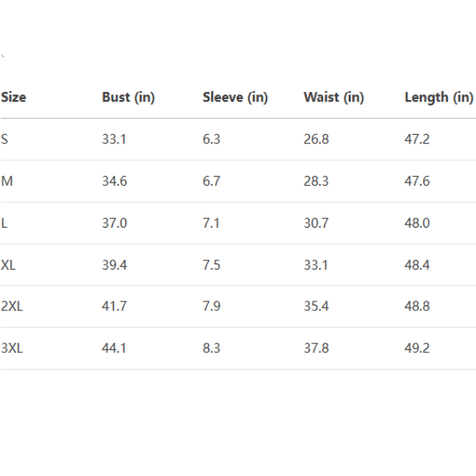Select the S size row label
476x476 pixels.
pos(5,140)
